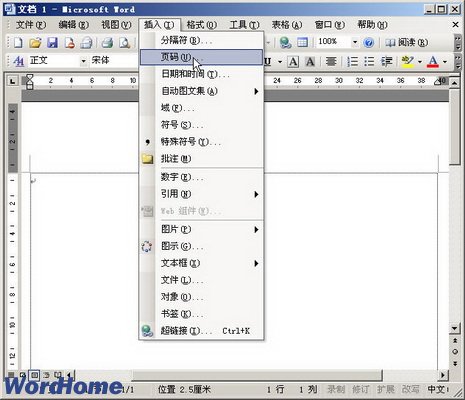Click the New blank document icon
Viewport: 465px width, 400px height.
(x=18, y=43)
